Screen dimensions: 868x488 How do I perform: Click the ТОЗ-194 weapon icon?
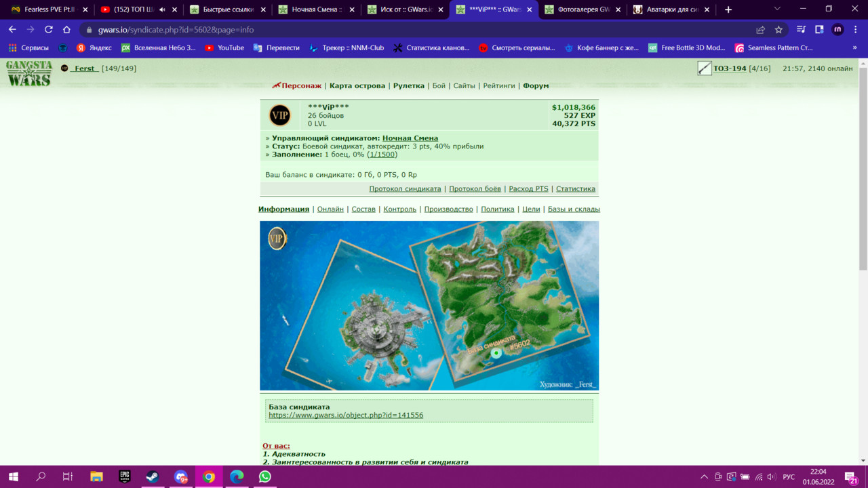pyautogui.click(x=705, y=68)
